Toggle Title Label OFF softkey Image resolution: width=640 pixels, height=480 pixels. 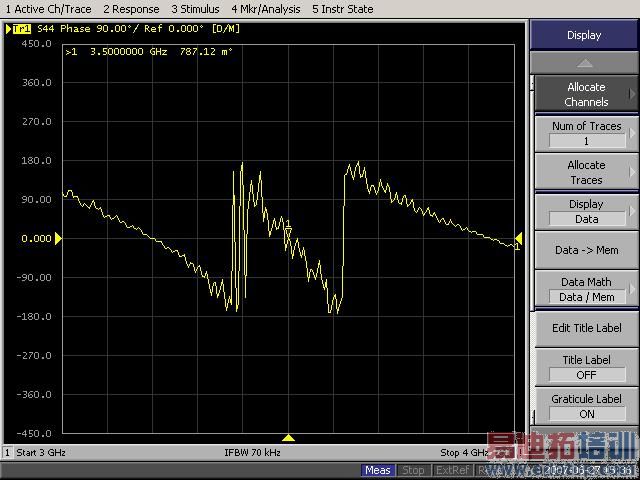pyautogui.click(x=586, y=367)
